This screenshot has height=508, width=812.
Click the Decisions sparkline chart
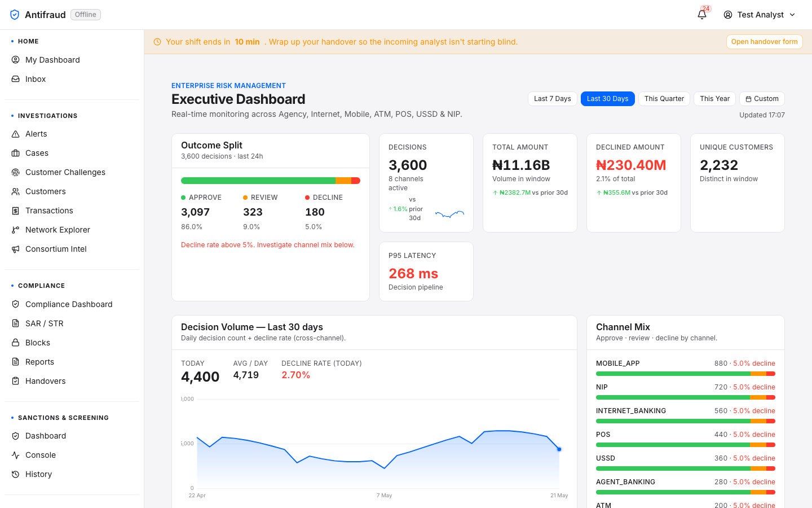[x=449, y=214]
